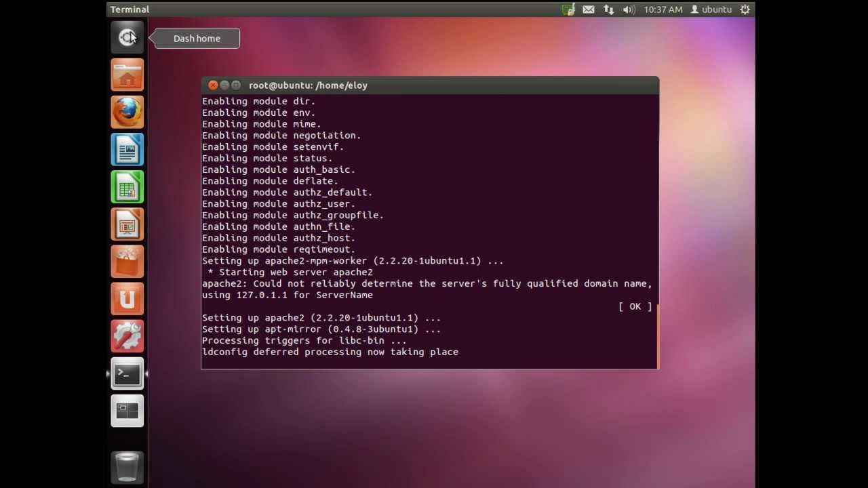Screen dimensions: 868x488
Task: Launch Firefox web browser
Action: tap(127, 113)
